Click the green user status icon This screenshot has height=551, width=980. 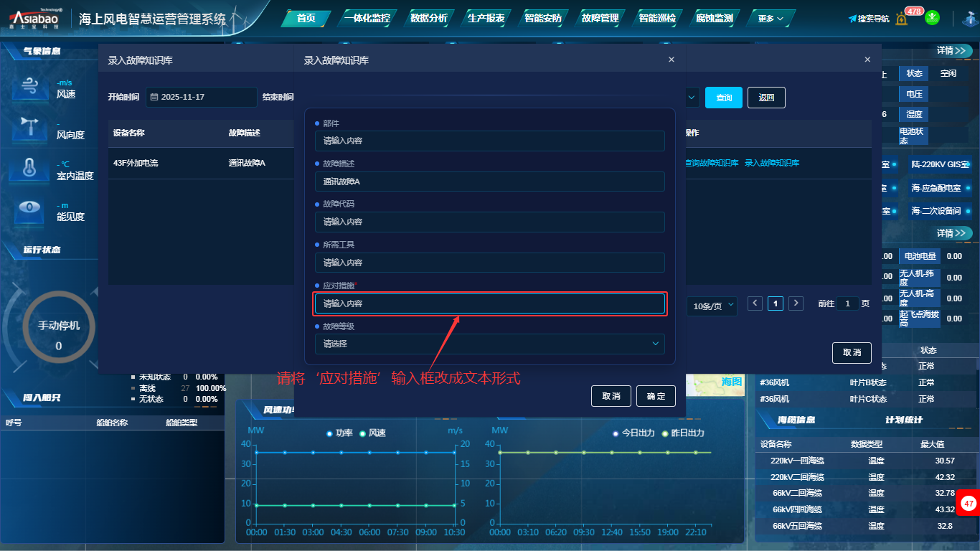[932, 18]
